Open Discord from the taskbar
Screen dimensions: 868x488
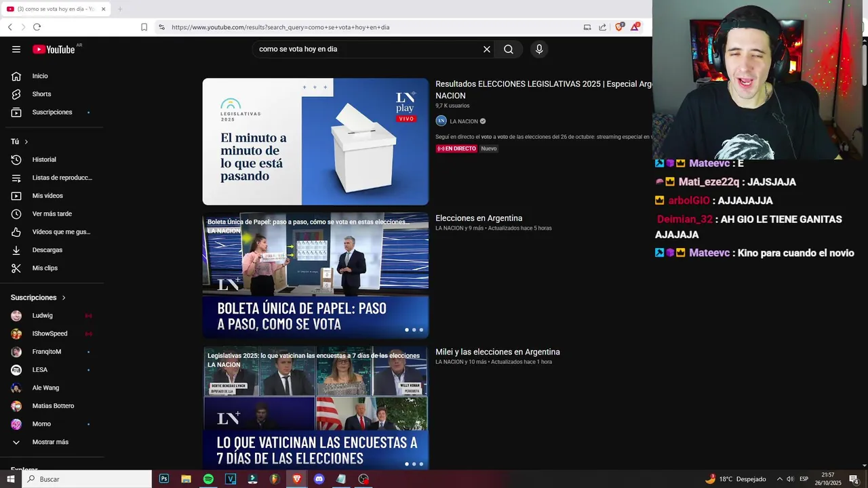coord(319,479)
